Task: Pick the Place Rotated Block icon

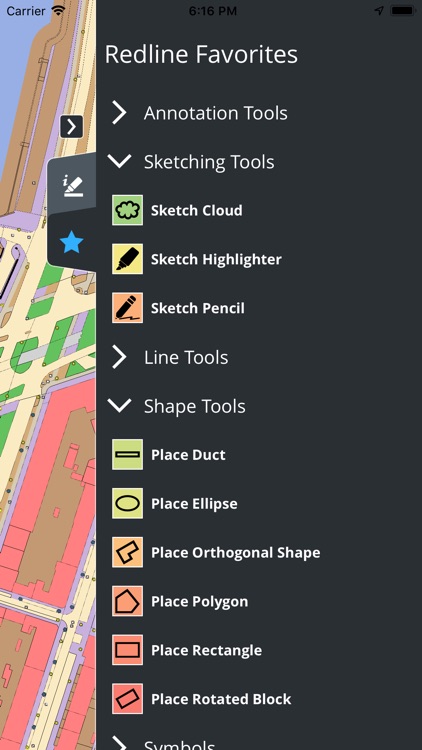Action: coord(127,699)
